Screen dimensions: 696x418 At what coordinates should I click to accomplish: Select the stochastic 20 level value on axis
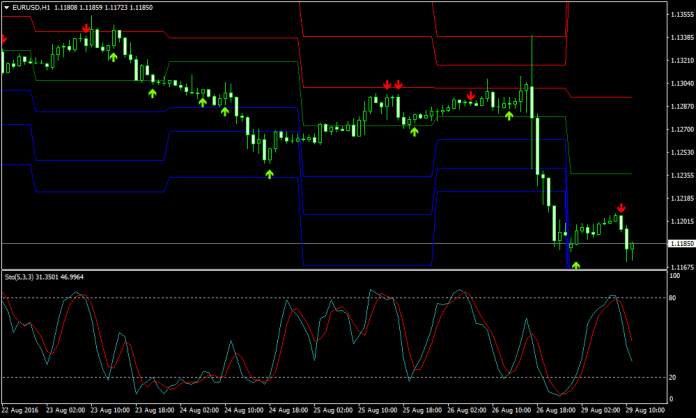(x=672, y=377)
